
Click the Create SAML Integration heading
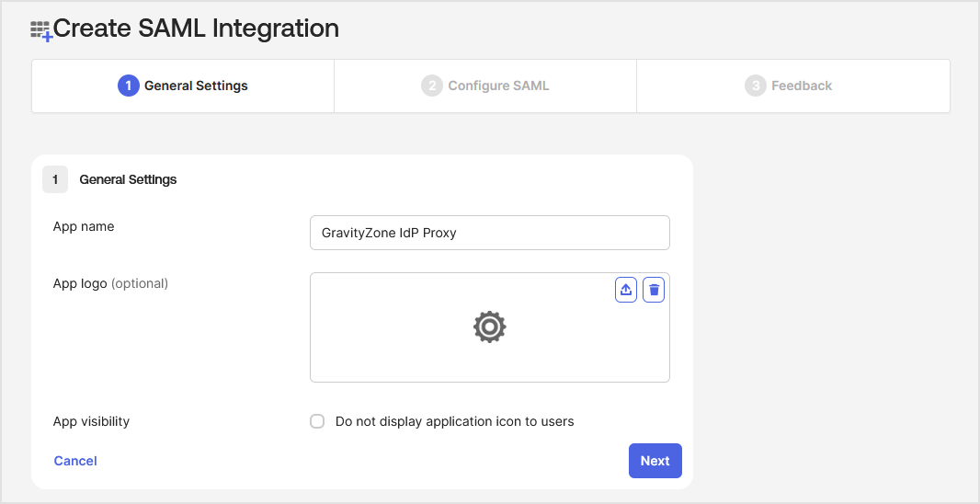(x=196, y=29)
